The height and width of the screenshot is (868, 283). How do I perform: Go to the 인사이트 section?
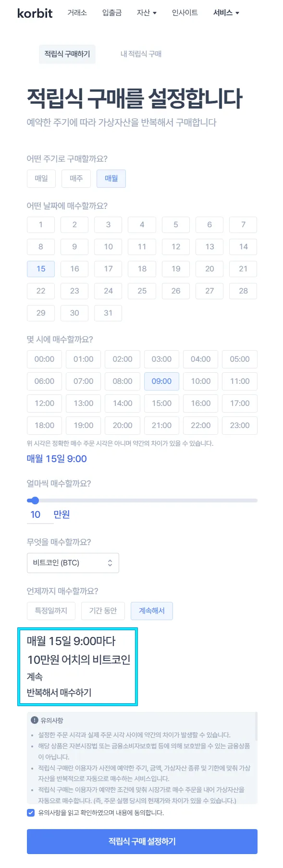[x=185, y=13]
